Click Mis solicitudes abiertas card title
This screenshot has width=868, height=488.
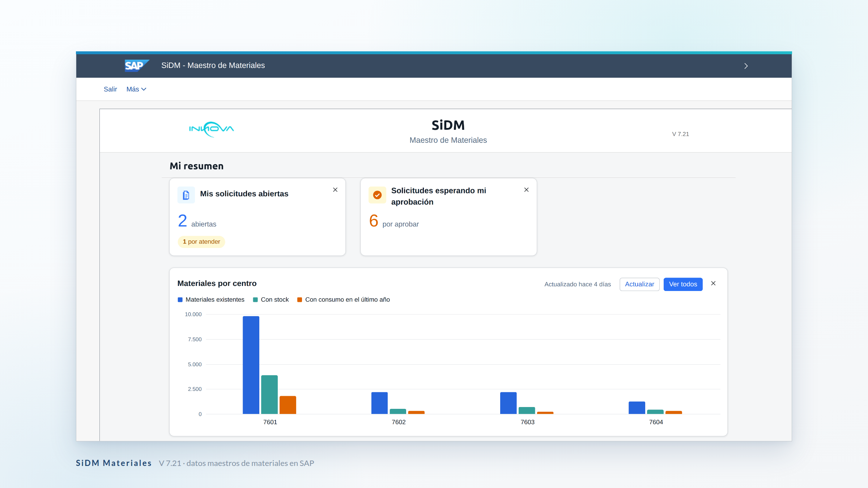[244, 194]
